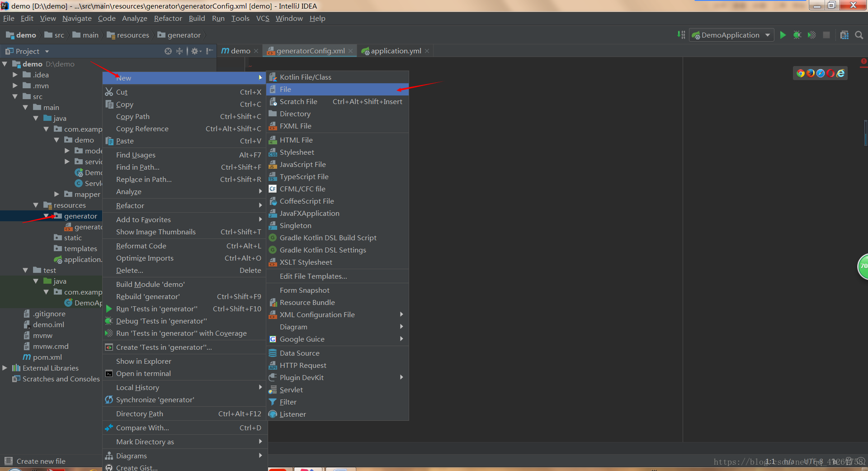The height and width of the screenshot is (471, 868).
Task: Open the Navigate menu
Action: pos(77,18)
